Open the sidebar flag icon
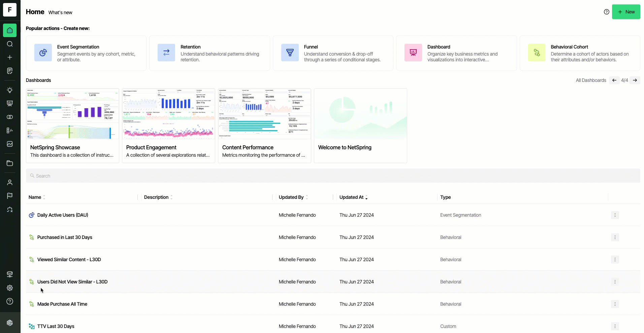The image size is (644, 333). click(10, 196)
